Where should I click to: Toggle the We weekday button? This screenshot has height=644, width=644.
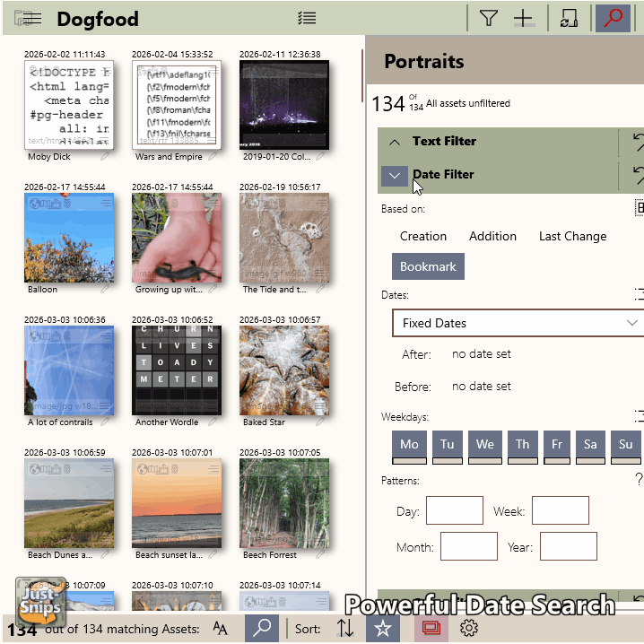pyautogui.click(x=485, y=445)
